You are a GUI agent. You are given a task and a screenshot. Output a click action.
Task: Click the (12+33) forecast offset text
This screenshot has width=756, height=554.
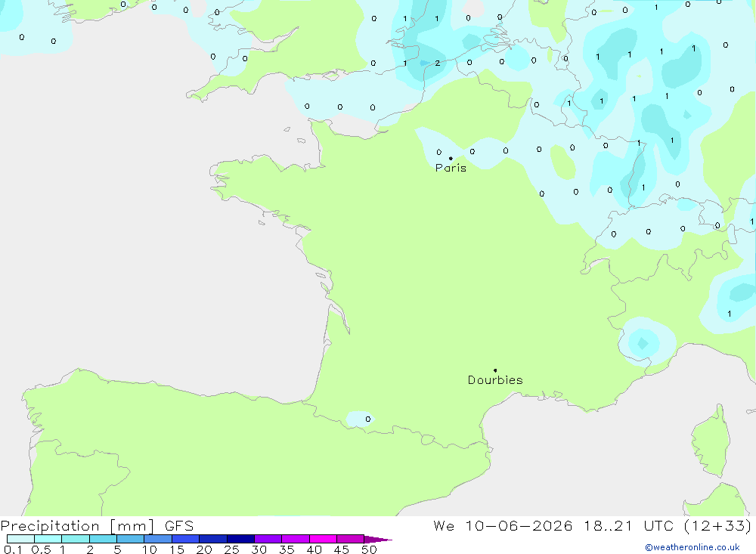(718, 525)
